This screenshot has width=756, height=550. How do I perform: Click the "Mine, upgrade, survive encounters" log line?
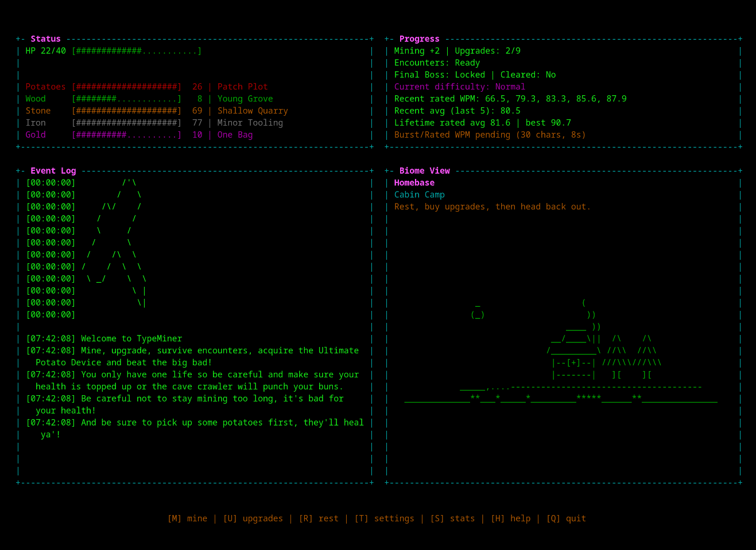(192, 357)
